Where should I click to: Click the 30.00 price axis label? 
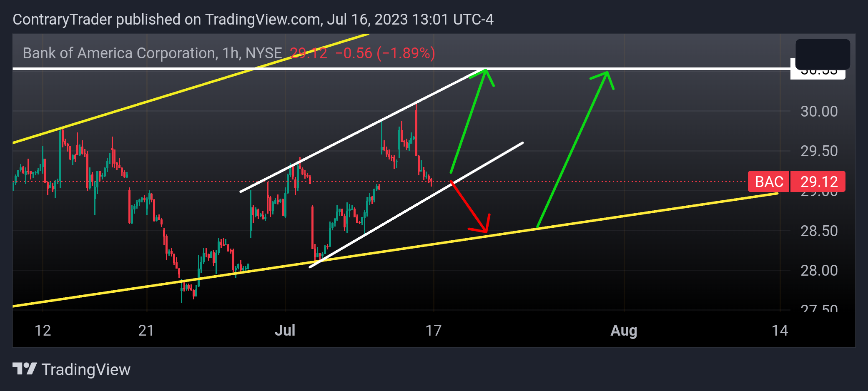[x=819, y=111]
